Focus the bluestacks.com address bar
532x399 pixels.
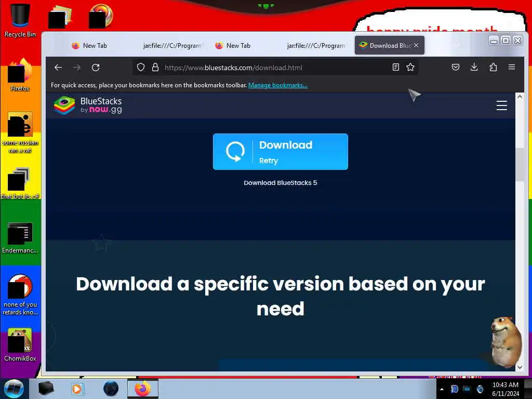275,68
